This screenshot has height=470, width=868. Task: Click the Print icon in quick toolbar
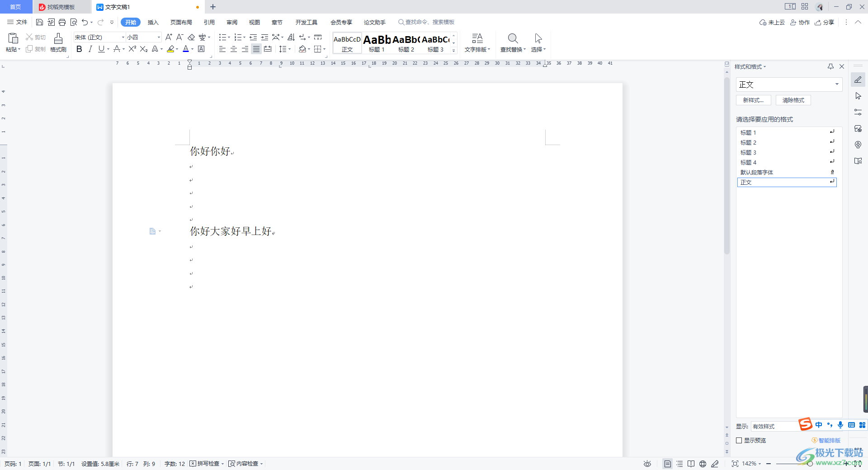(62, 22)
